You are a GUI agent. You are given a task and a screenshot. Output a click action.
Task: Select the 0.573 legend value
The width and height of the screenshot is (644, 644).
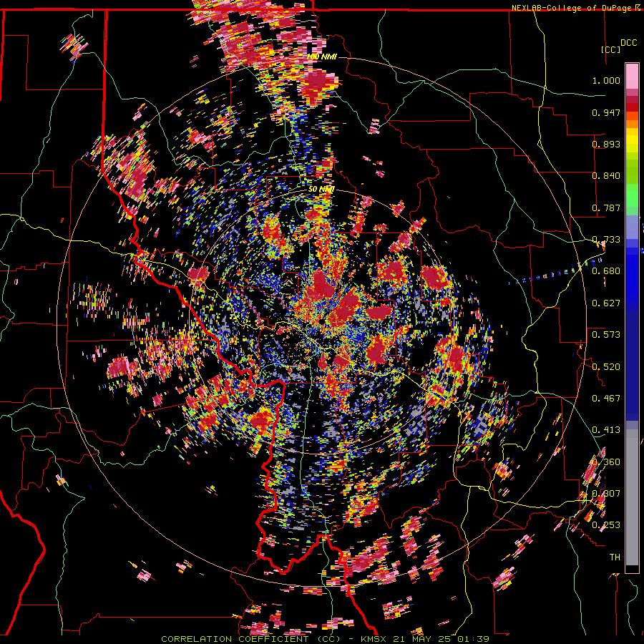(606, 335)
